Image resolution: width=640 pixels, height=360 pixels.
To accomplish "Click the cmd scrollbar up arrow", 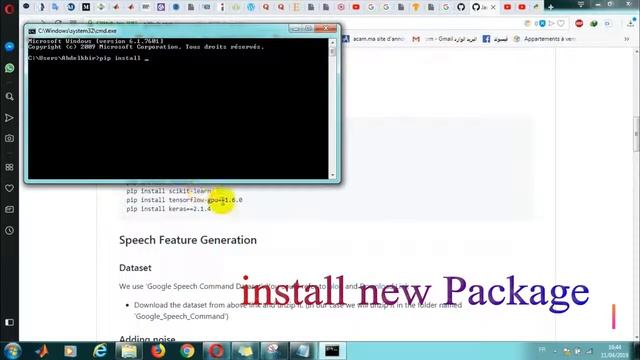I will (333, 42).
